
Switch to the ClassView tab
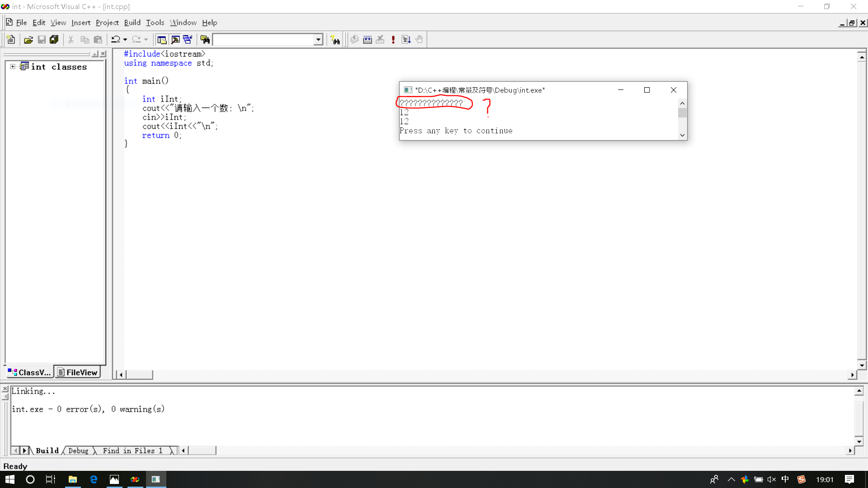29,372
